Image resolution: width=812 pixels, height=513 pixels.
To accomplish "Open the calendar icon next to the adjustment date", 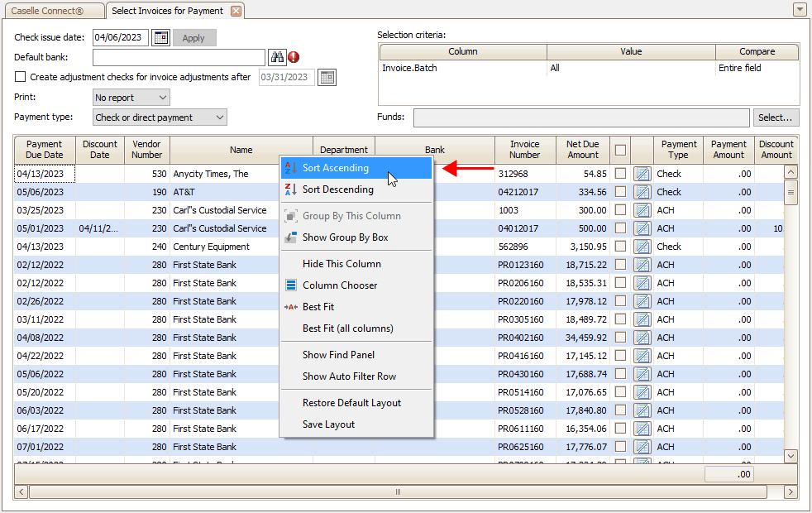I will coord(326,75).
